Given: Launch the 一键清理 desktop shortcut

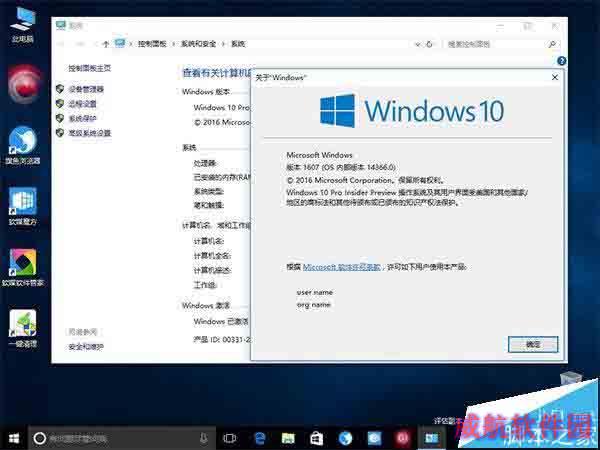Looking at the screenshot, I should [23, 328].
